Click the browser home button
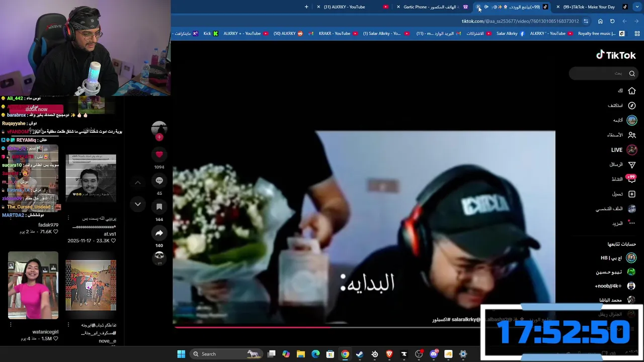 [x=600, y=21]
